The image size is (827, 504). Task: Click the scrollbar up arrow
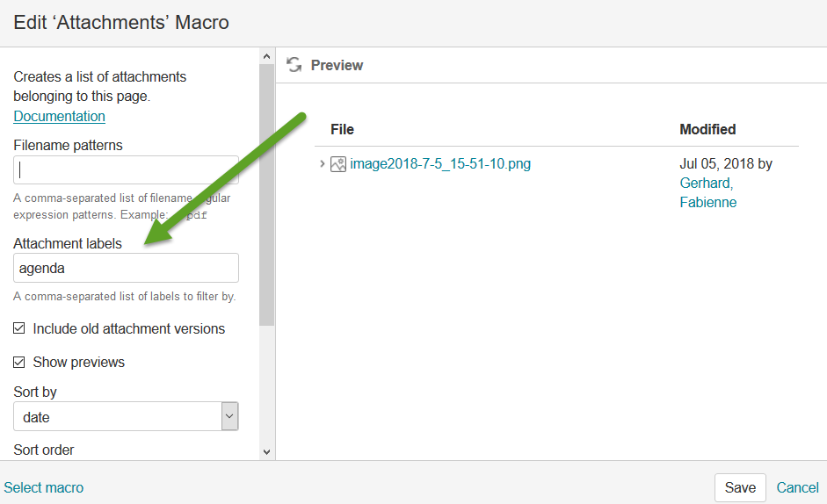tap(267, 56)
